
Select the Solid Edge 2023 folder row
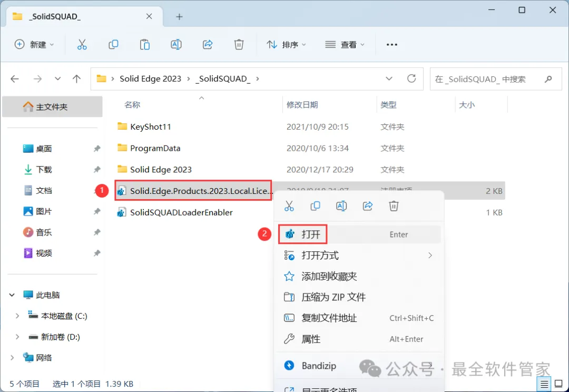pyautogui.click(x=310, y=170)
